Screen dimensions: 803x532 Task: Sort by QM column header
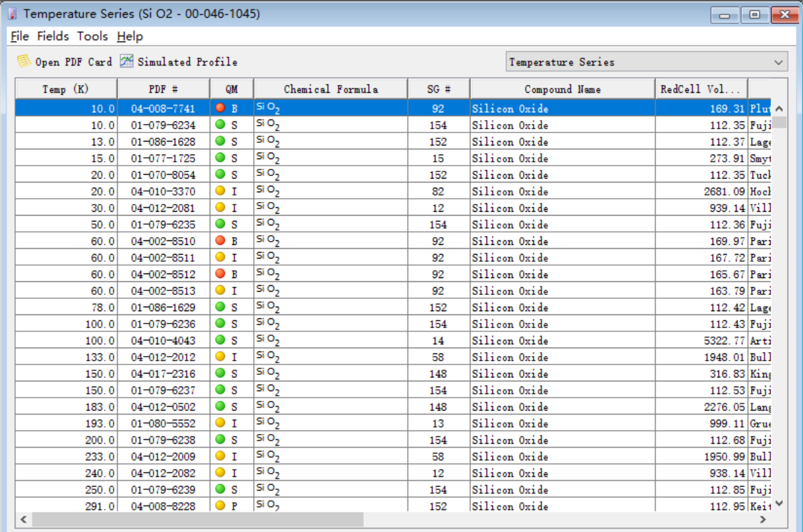click(232, 89)
